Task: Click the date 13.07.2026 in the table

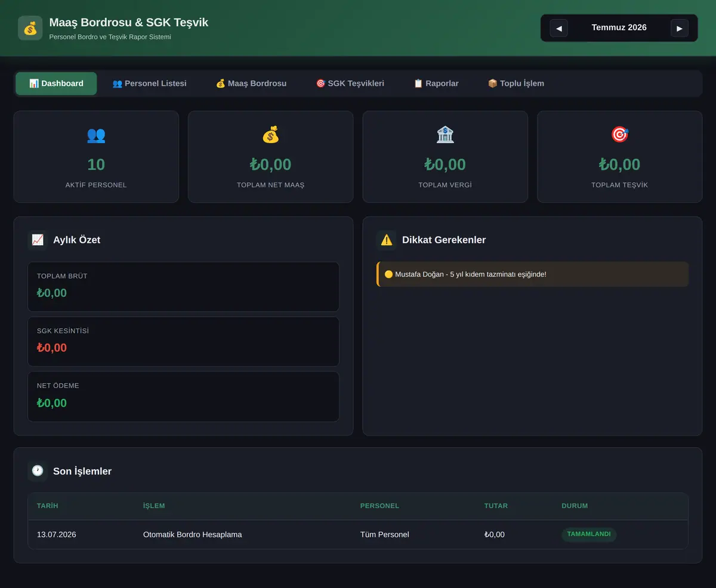Action: (x=57, y=534)
